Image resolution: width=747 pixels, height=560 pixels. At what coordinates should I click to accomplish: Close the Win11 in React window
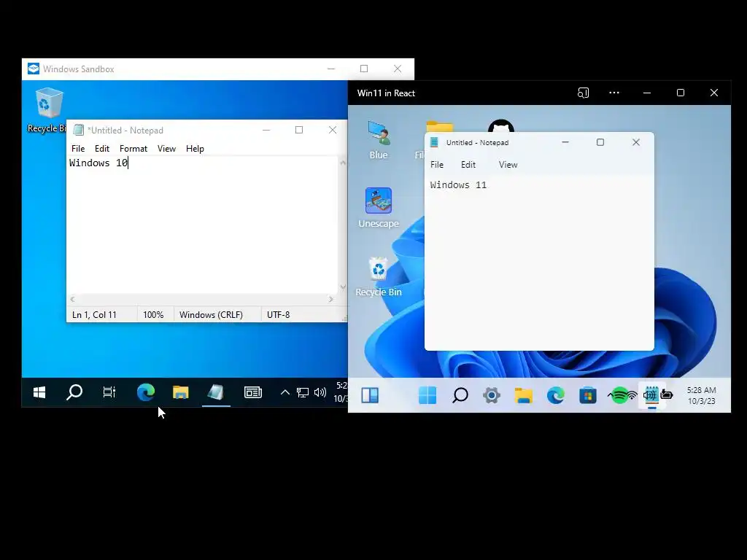point(713,93)
